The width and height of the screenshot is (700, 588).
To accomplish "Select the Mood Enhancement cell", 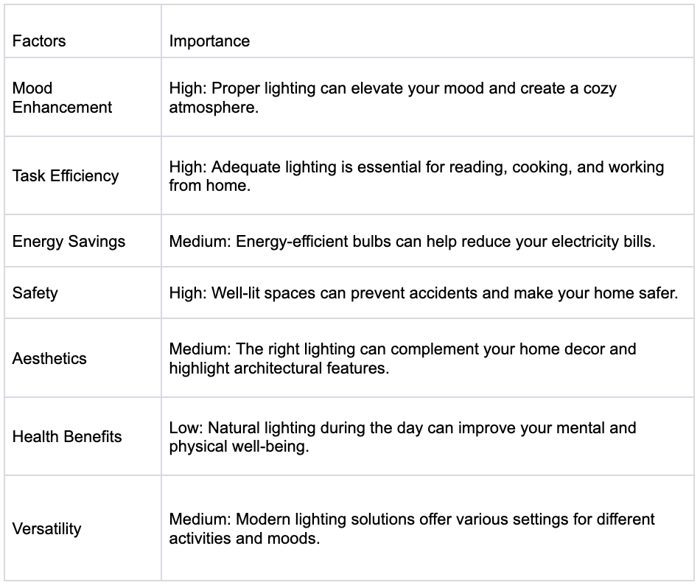I will point(83,97).
